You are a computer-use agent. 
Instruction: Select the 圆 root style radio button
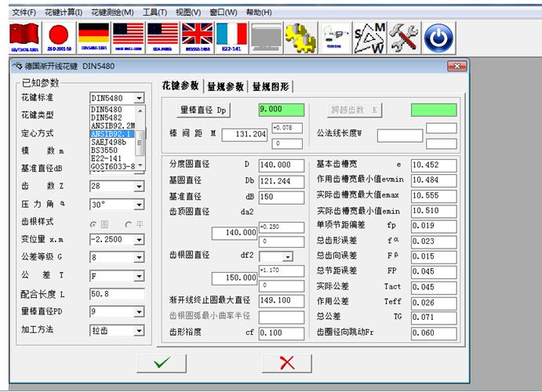95,223
